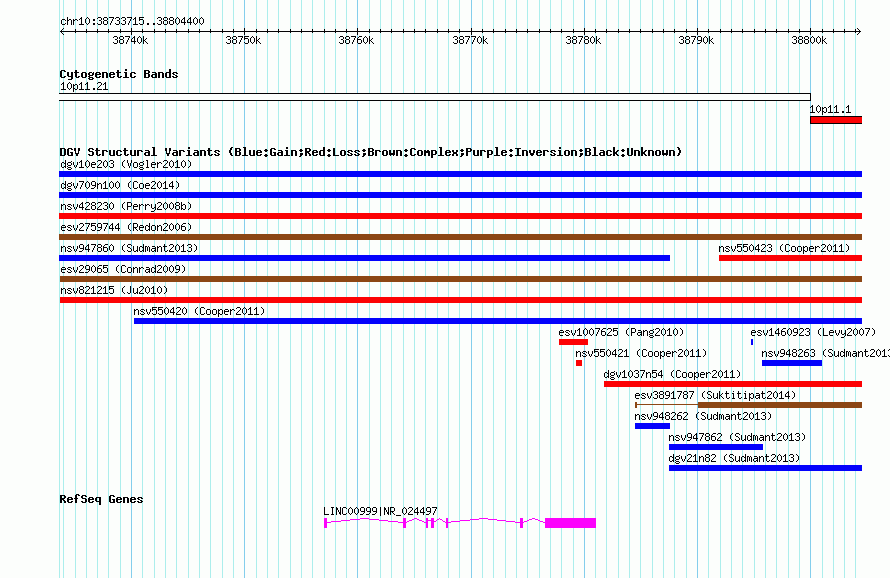Select the red 10p11.1 cytogenetic band
The image size is (890, 578).
(836, 120)
